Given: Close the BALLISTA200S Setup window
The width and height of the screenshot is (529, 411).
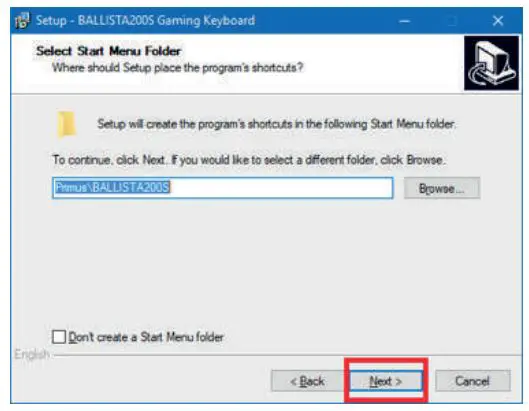Looking at the screenshot, I should point(498,21).
